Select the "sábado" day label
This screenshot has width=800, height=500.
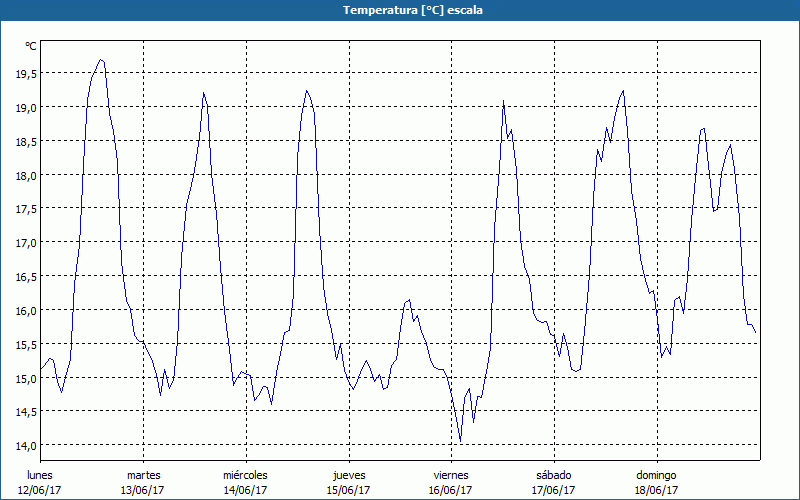click(x=553, y=475)
